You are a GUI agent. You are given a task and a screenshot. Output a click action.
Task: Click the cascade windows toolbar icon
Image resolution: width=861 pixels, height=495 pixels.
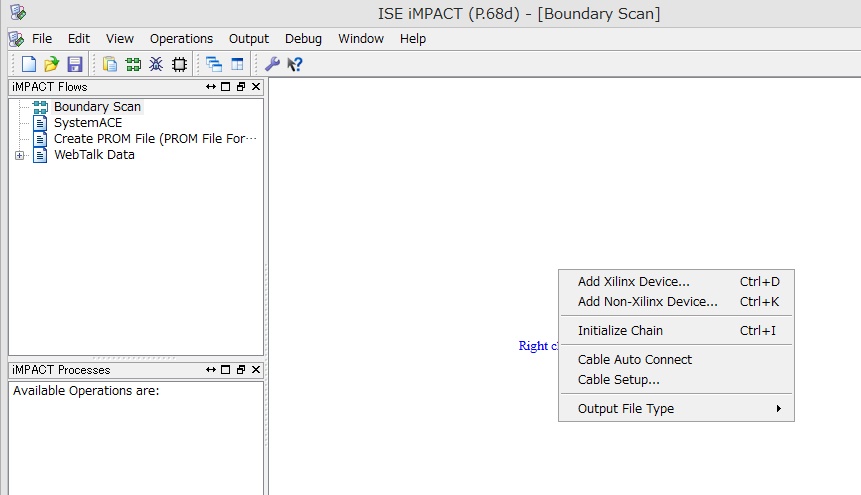pos(214,64)
